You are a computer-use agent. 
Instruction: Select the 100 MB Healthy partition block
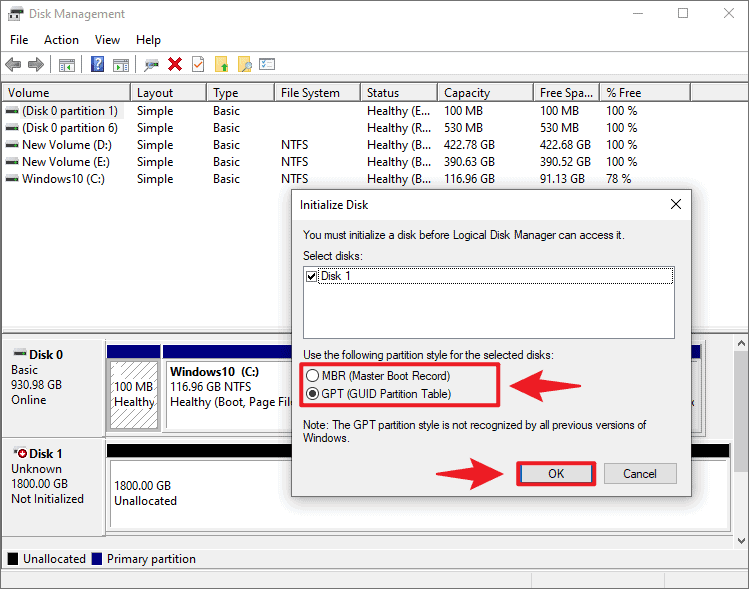134,395
